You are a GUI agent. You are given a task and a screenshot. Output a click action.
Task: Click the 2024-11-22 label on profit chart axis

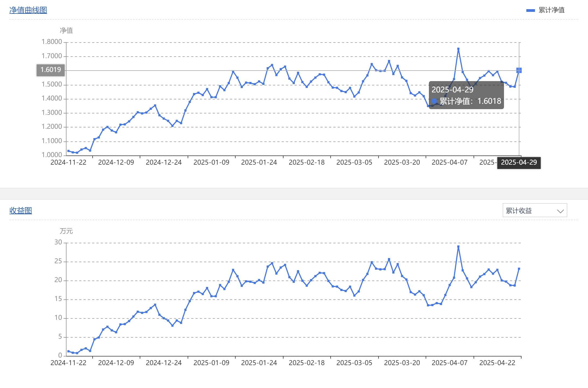click(68, 363)
